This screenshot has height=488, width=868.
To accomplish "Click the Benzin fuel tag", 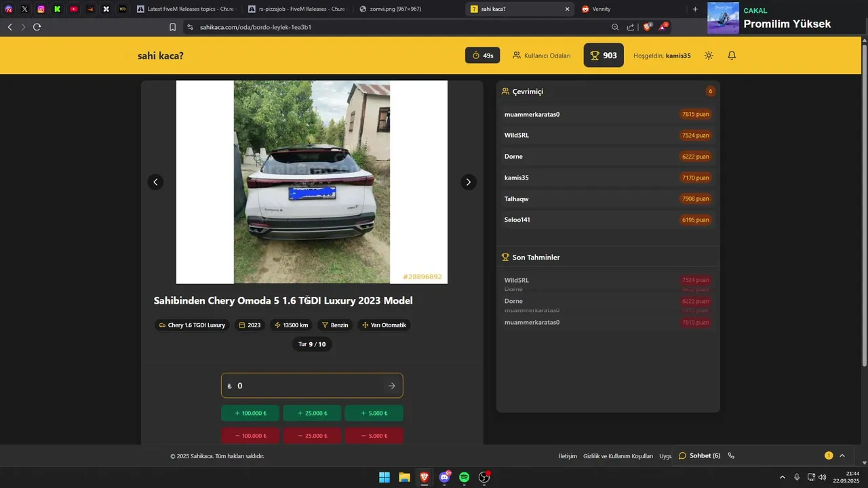I will click(x=335, y=325).
